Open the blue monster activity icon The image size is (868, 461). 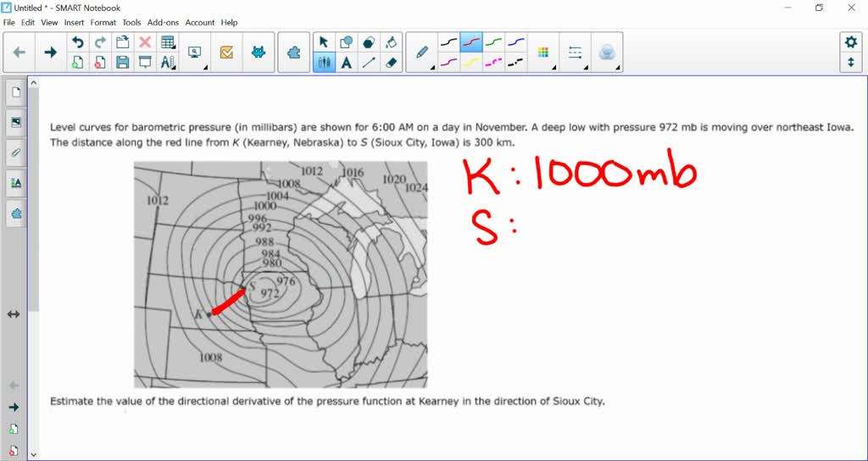point(258,52)
